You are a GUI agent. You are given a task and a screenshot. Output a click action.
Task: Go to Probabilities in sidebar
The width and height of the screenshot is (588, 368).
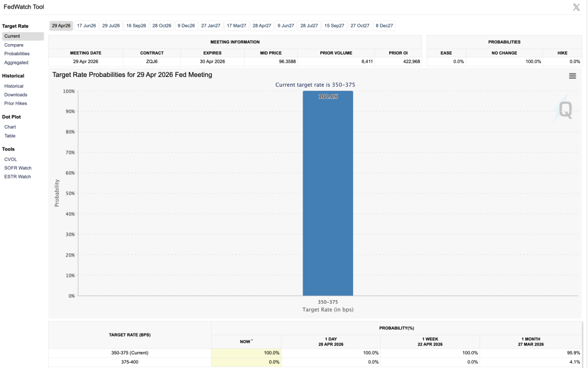pos(17,53)
